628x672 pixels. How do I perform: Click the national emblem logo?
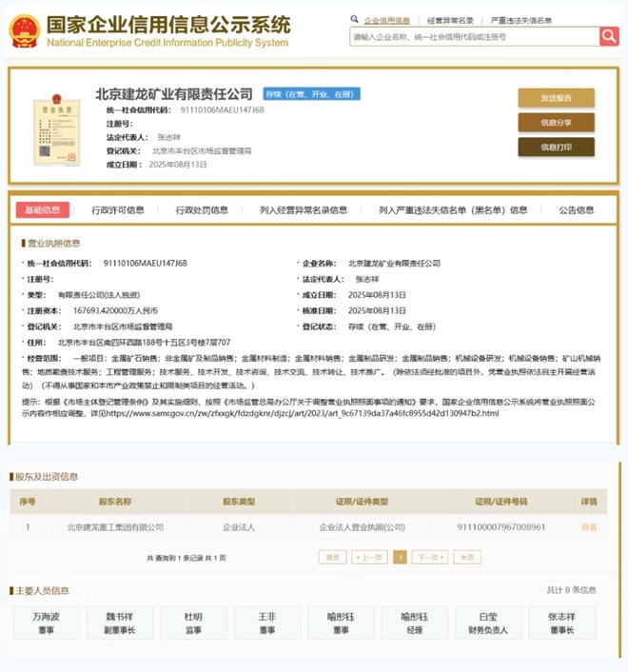point(25,31)
